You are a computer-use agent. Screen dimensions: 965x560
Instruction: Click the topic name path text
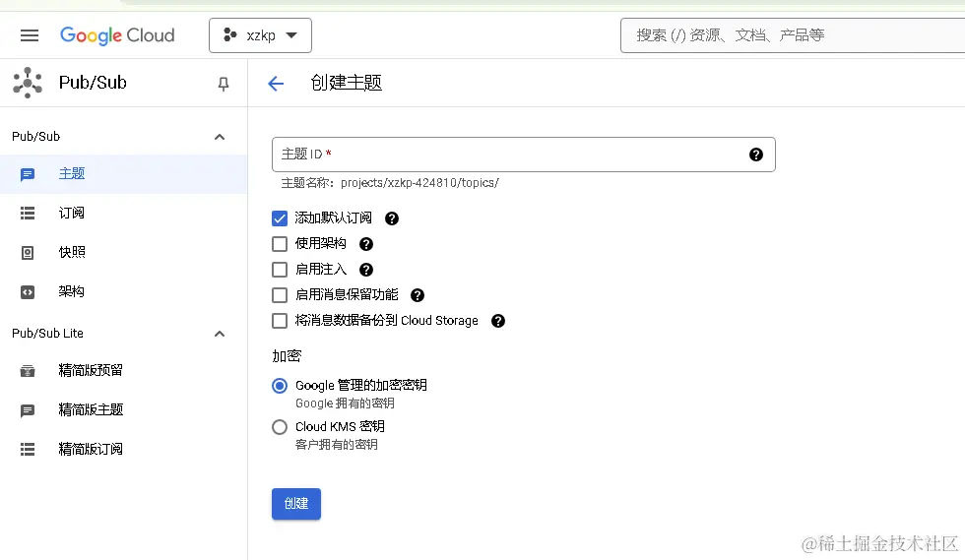click(390, 183)
